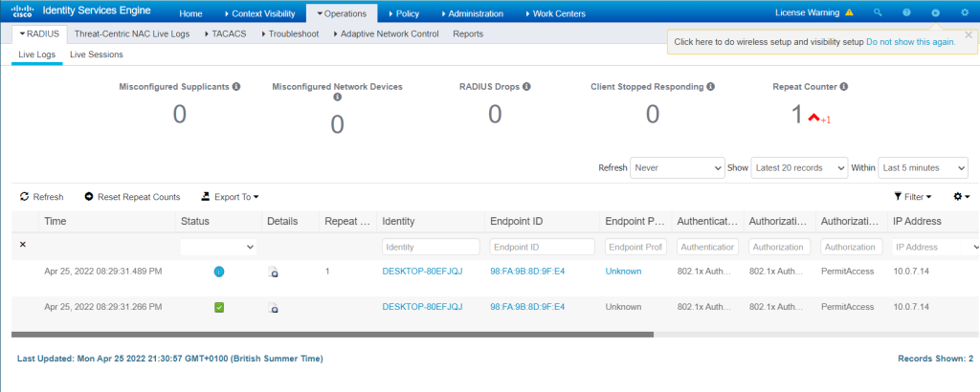Click the Endpoint Profile filter field
The height and width of the screenshot is (392, 980).
[635, 248]
